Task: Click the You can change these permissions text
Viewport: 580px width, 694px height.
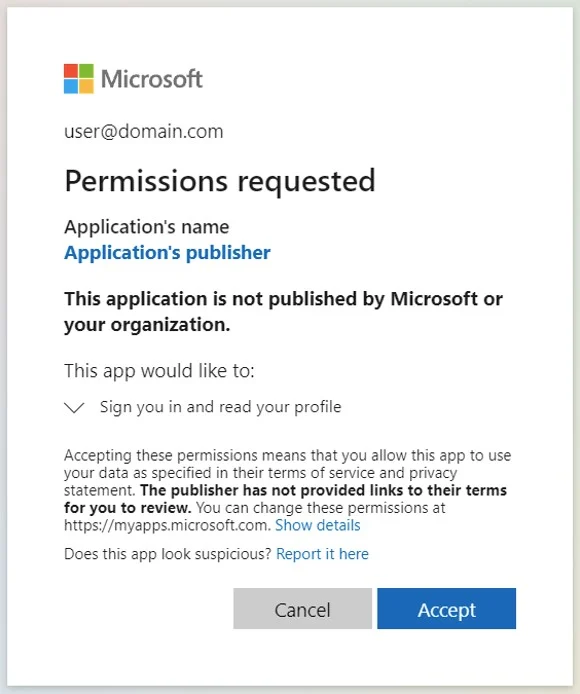Action: click(x=321, y=508)
